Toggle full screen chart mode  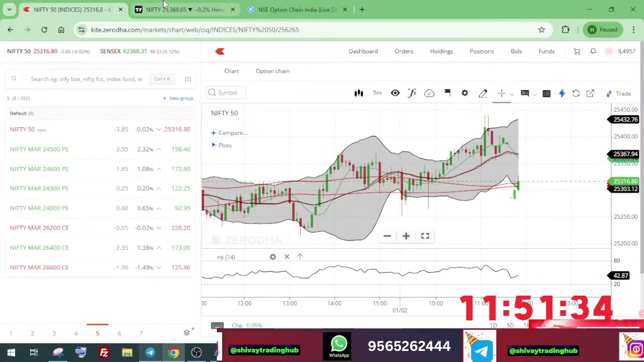click(x=425, y=236)
